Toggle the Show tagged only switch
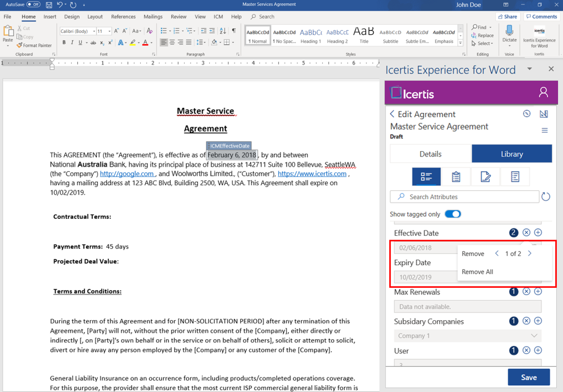The width and height of the screenshot is (563, 392). [x=452, y=214]
